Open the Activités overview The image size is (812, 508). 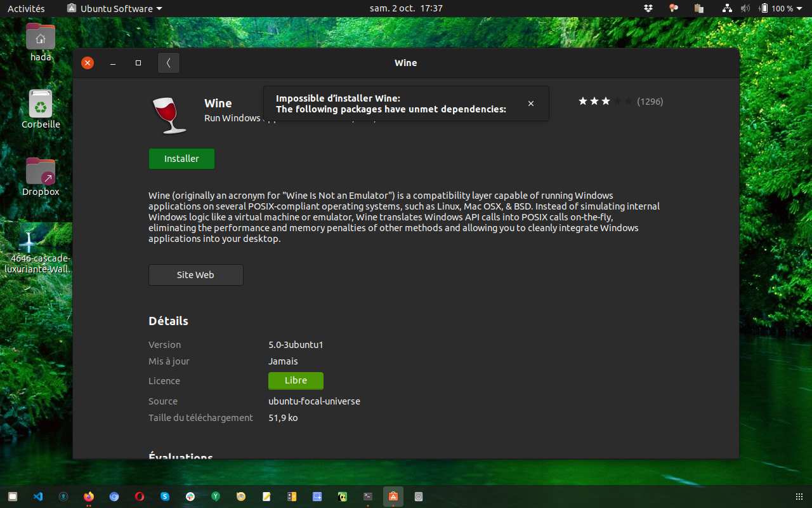pyautogui.click(x=26, y=8)
